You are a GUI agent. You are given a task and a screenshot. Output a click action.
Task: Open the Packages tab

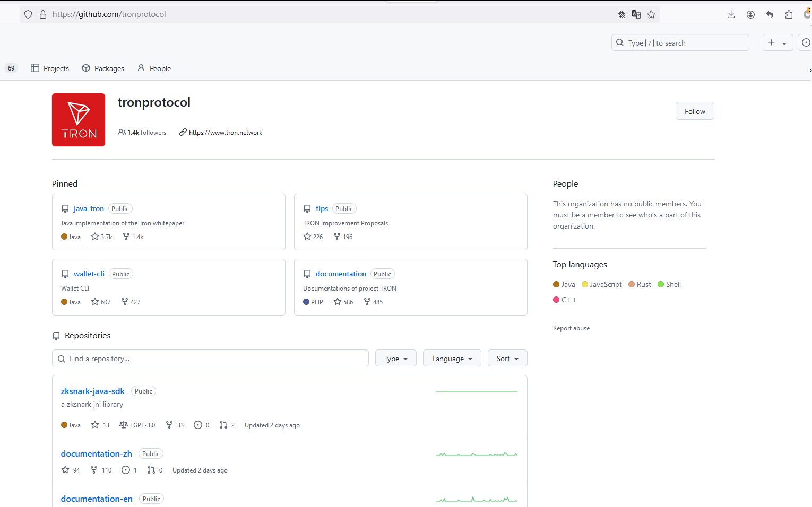click(103, 68)
